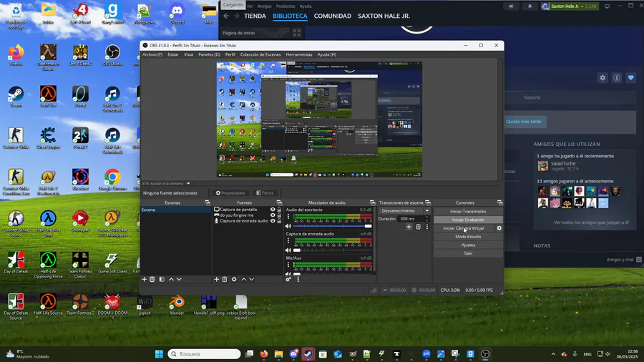Viewport: 644px width, 362px height.
Task: Click the OBS preview canvas
Action: [319, 119]
